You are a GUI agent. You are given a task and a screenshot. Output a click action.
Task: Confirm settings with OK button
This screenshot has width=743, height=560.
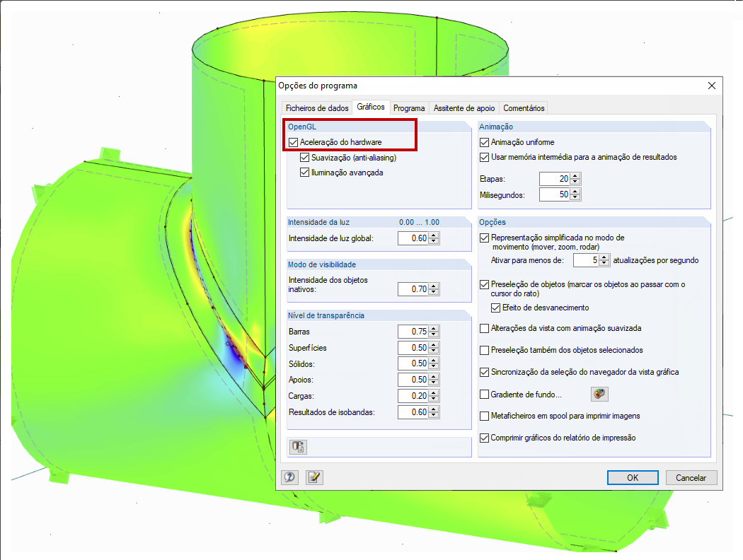pyautogui.click(x=632, y=477)
